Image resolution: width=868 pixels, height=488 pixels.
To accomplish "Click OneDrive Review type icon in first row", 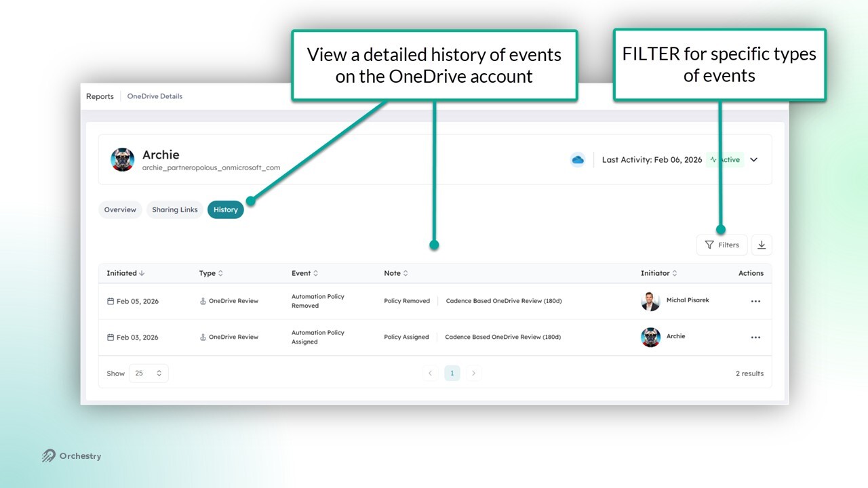I will pos(203,301).
